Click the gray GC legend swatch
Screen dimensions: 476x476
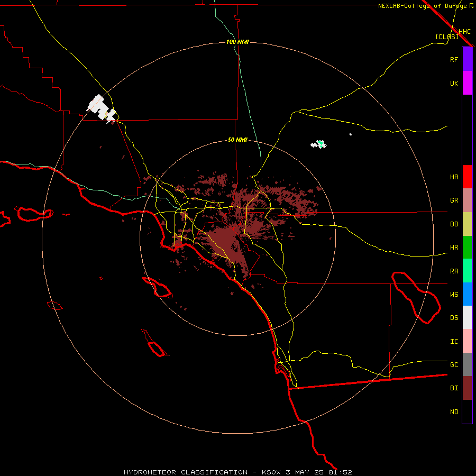(467, 364)
